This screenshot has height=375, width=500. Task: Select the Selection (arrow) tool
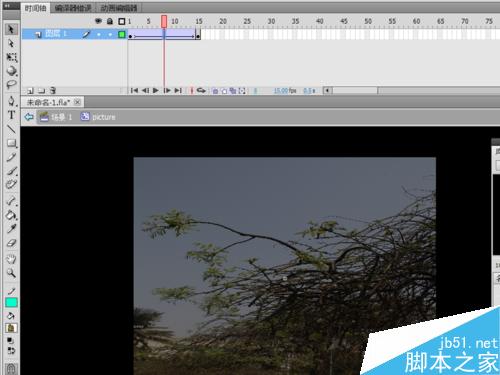point(11,29)
